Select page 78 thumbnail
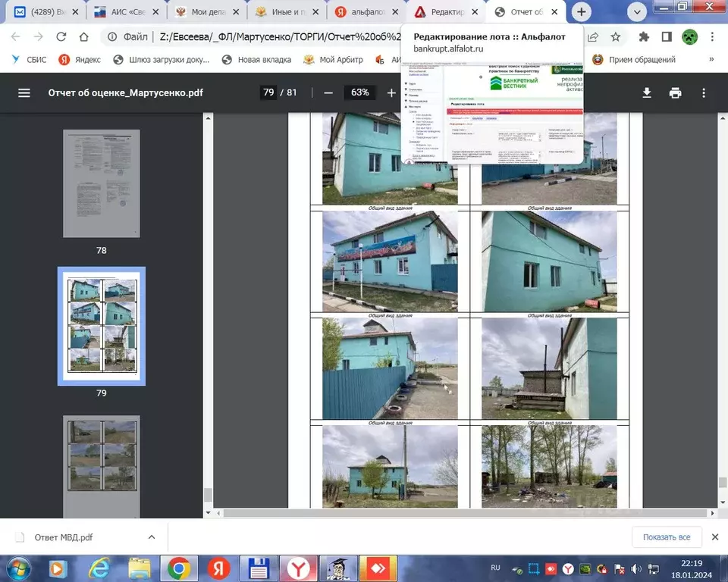This screenshot has width=728, height=582. point(101,183)
